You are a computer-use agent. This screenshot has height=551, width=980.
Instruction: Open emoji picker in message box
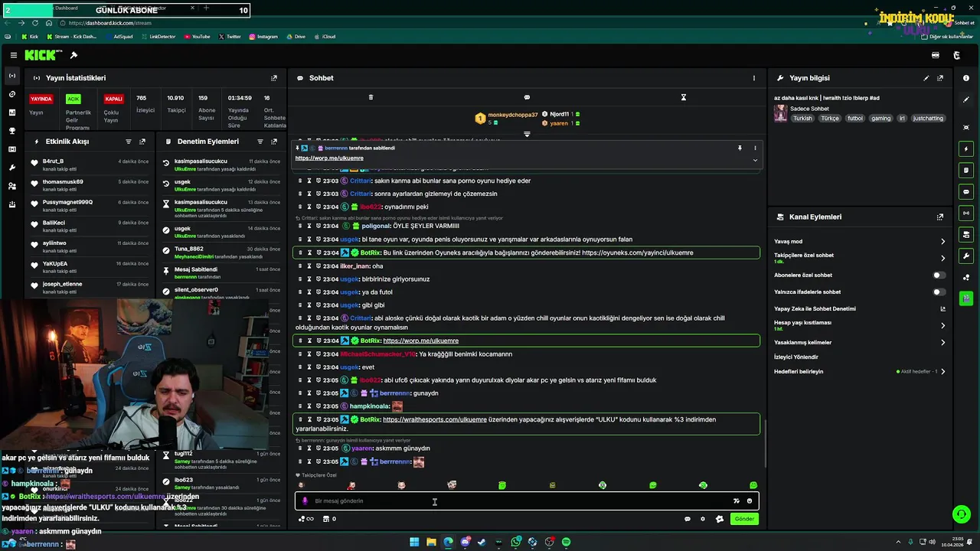[750, 501]
